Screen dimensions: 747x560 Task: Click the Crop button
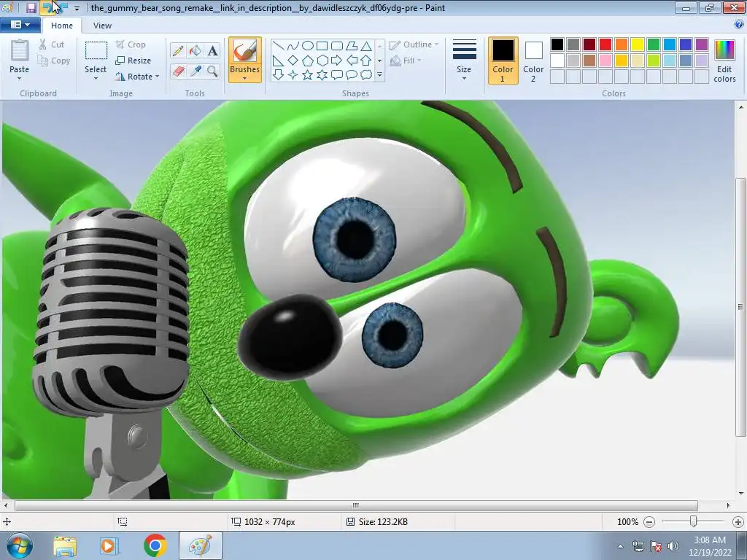coord(131,44)
